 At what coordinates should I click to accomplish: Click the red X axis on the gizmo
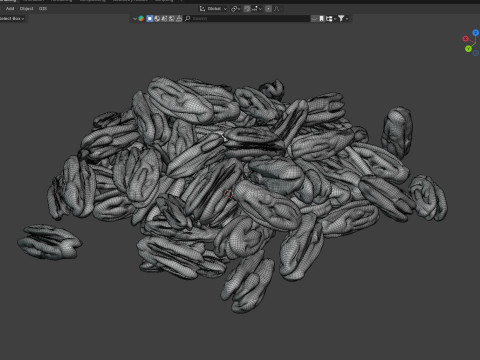point(466,39)
